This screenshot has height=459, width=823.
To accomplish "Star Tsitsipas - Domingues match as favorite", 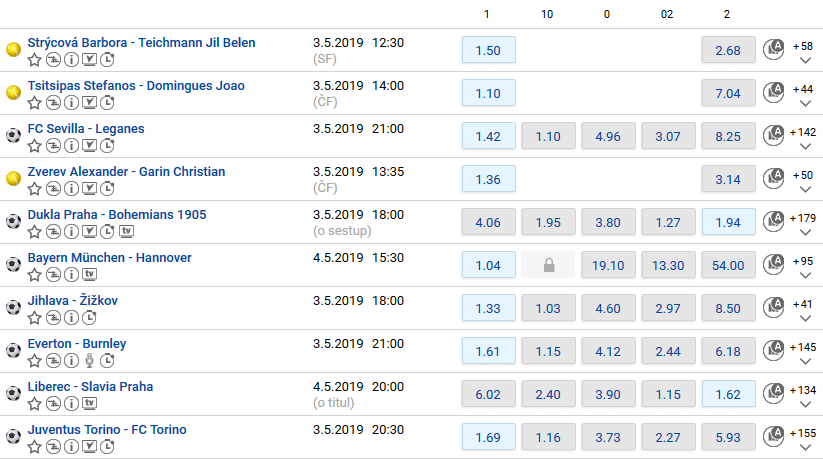I will tap(35, 102).
